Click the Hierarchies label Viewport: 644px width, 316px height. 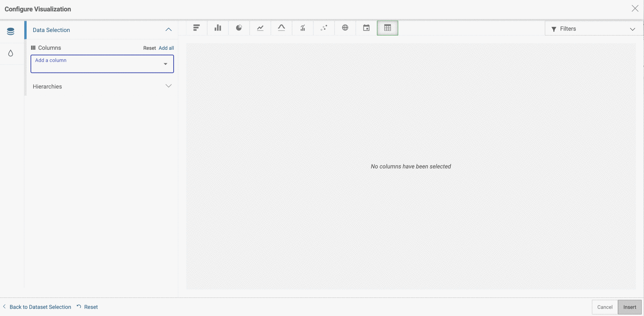47,86
